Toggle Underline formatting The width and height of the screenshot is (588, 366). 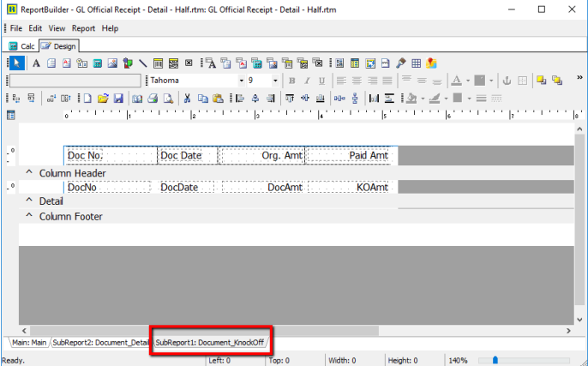(321, 81)
